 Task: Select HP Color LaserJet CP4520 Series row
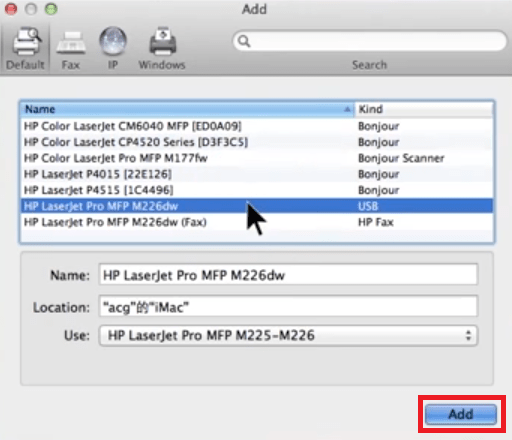[x=257, y=142]
